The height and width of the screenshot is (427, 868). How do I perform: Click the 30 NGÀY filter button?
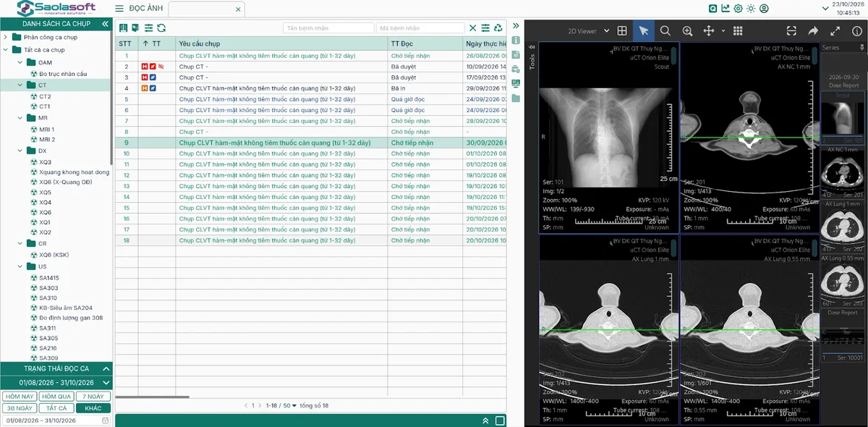19,407
